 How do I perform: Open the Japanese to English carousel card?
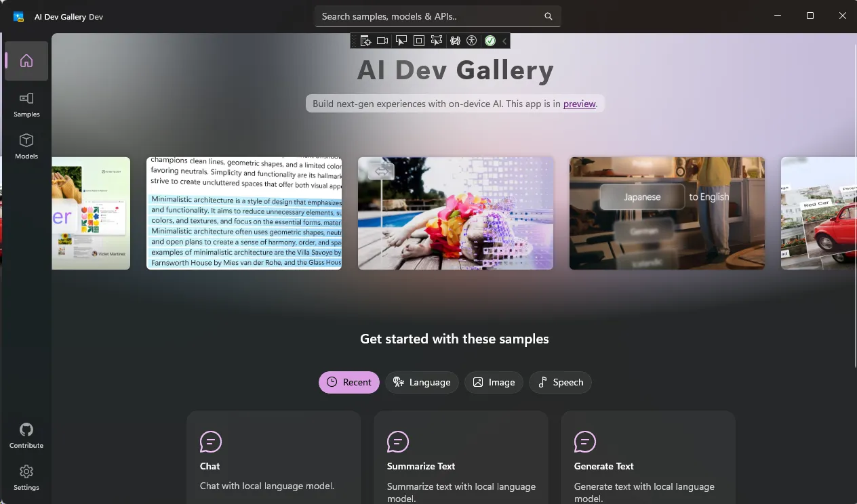(x=667, y=213)
